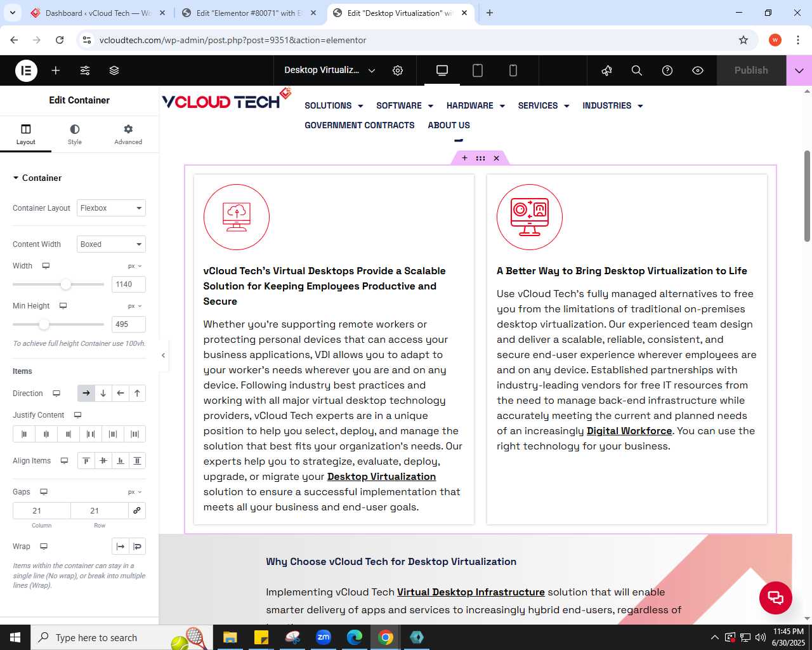Set Align Items to stretch

(137, 461)
